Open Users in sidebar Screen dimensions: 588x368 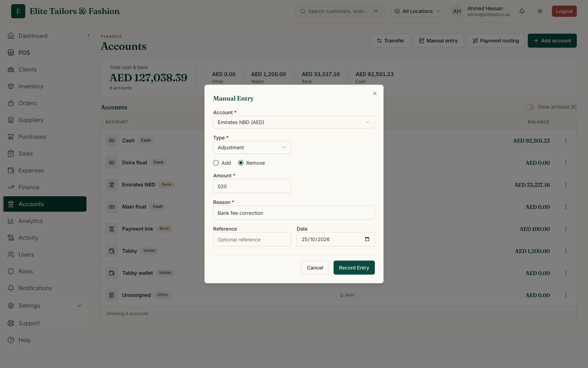45,254
